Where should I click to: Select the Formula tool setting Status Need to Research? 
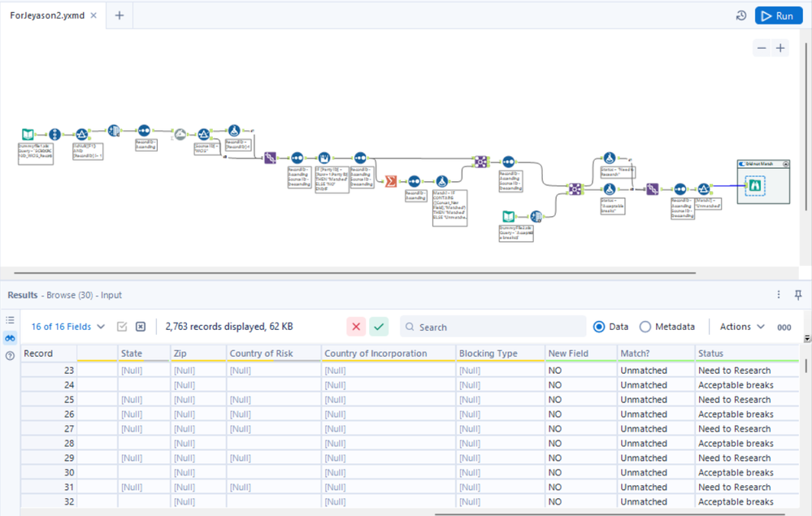click(610, 158)
